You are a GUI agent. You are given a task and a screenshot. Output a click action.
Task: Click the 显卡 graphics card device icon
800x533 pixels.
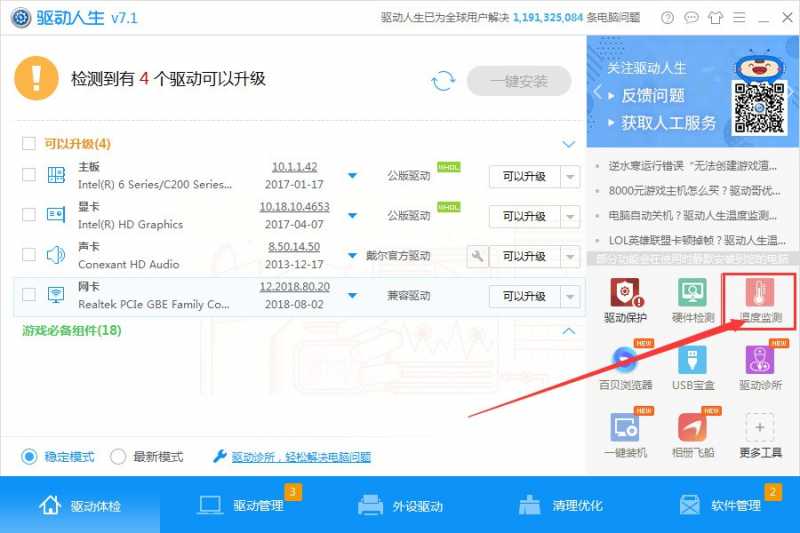coord(56,215)
